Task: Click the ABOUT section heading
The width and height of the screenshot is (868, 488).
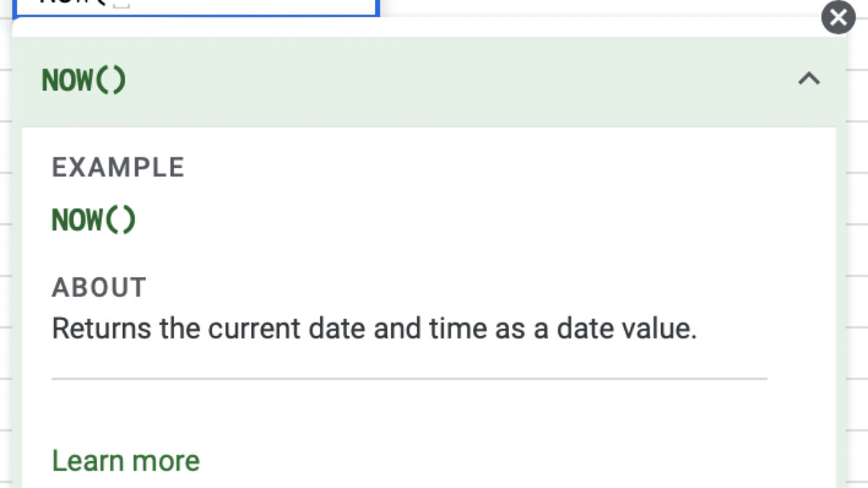Action: (99, 287)
